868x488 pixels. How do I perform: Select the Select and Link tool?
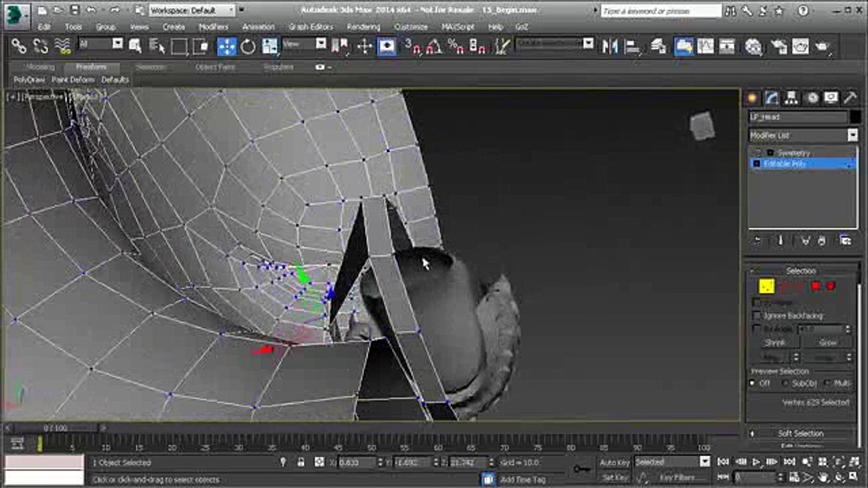[18, 46]
